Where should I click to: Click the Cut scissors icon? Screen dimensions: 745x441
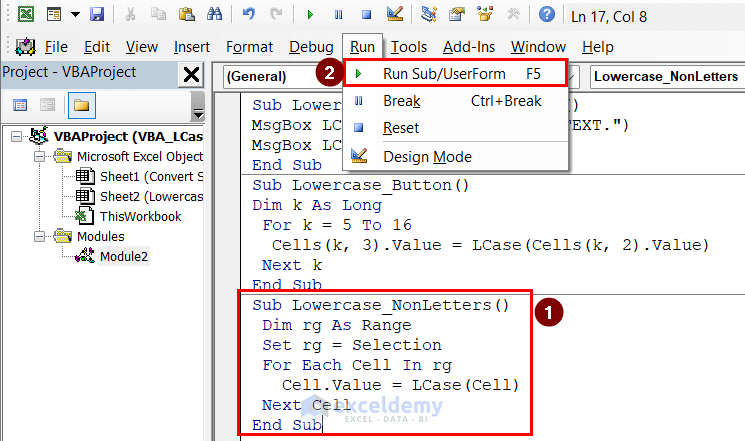pos(130,14)
